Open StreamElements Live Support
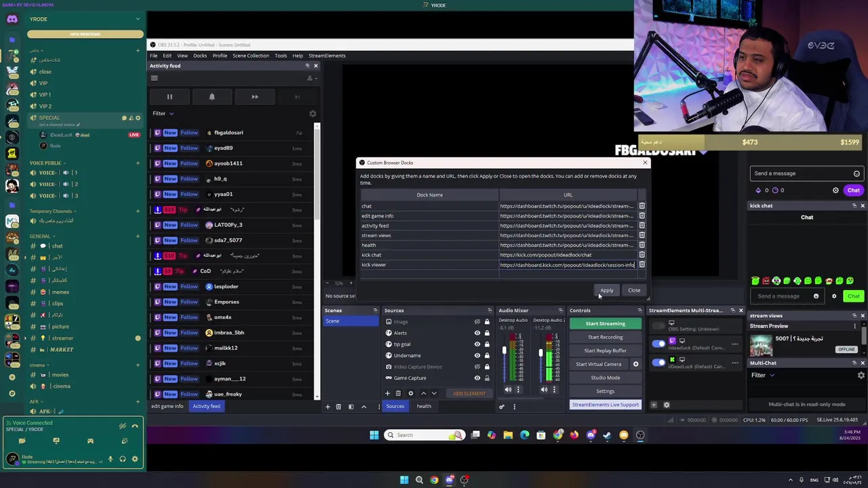This screenshot has height=488, width=868. 606,405
